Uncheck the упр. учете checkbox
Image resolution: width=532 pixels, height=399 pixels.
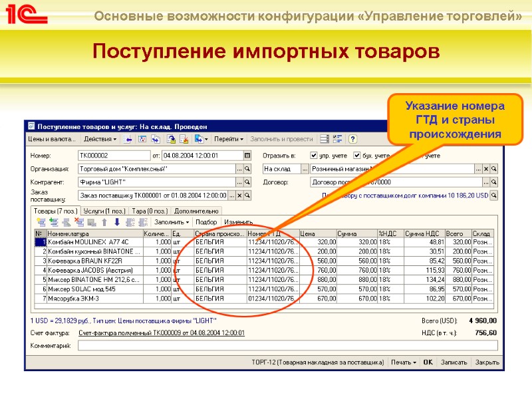(314, 154)
